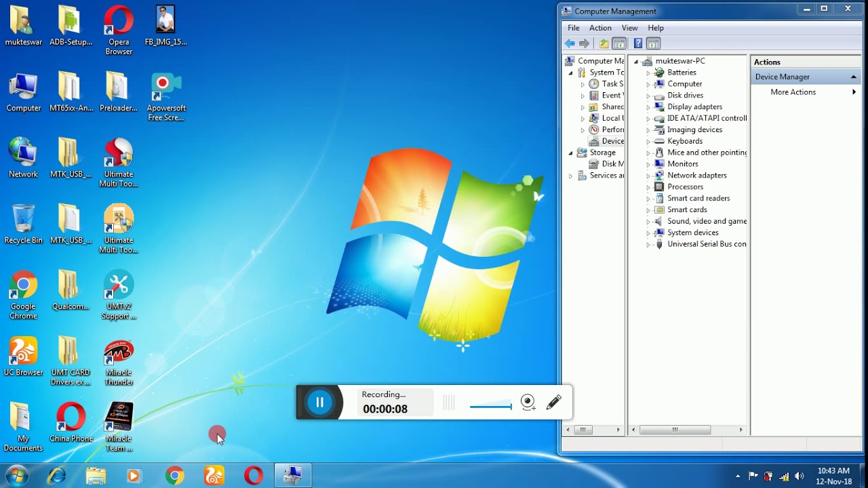Viewport: 868px width, 488px height.
Task: Select the UMTv2 Support desktop shortcut
Action: 119,296
